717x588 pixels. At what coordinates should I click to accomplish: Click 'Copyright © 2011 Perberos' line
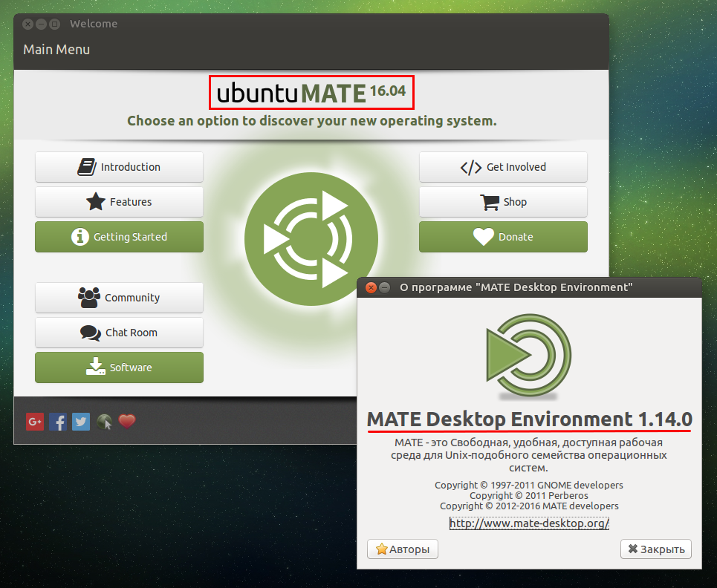[529, 495]
